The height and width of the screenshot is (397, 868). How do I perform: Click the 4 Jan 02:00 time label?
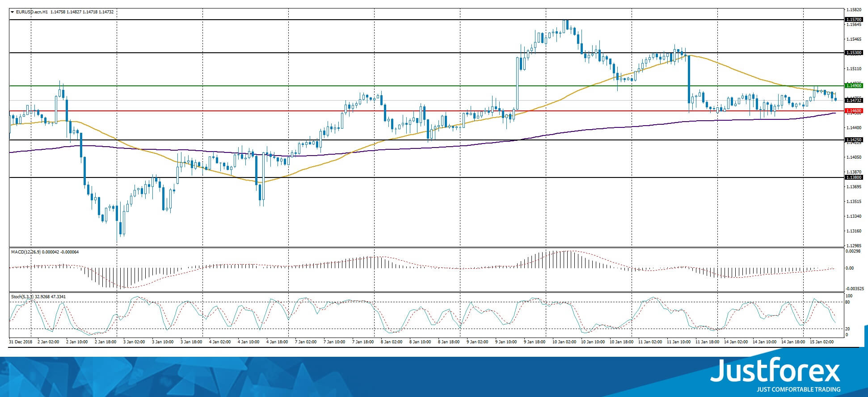pyautogui.click(x=220, y=342)
